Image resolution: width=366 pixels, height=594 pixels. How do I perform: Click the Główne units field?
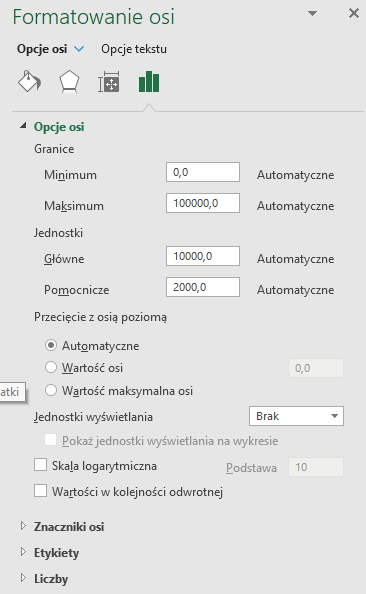coord(203,256)
